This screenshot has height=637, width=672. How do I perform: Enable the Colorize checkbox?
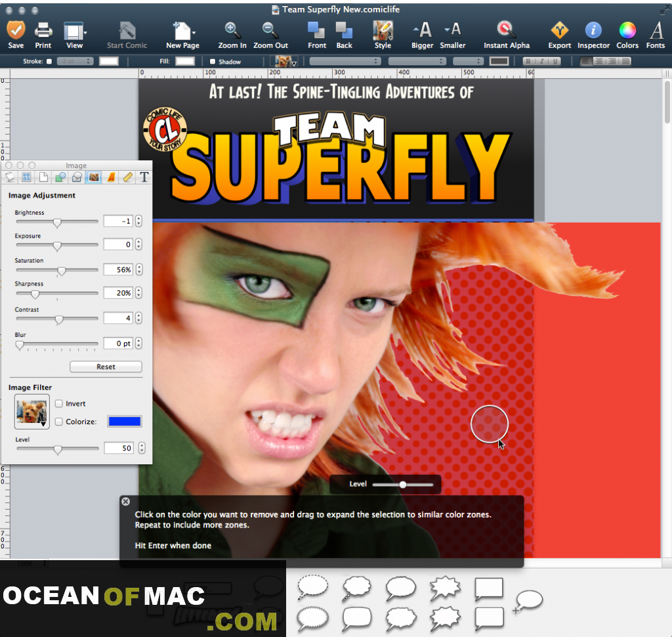[58, 422]
